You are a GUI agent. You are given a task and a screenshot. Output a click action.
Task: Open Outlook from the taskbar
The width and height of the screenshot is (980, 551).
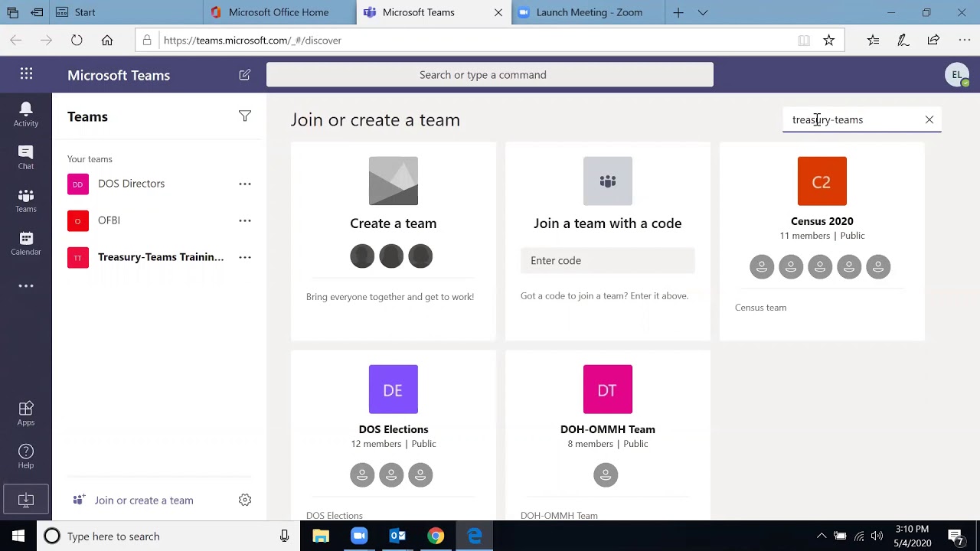[397, 536]
